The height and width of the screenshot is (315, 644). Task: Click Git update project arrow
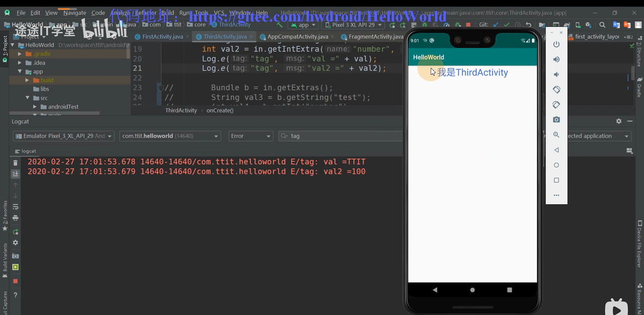point(496,25)
